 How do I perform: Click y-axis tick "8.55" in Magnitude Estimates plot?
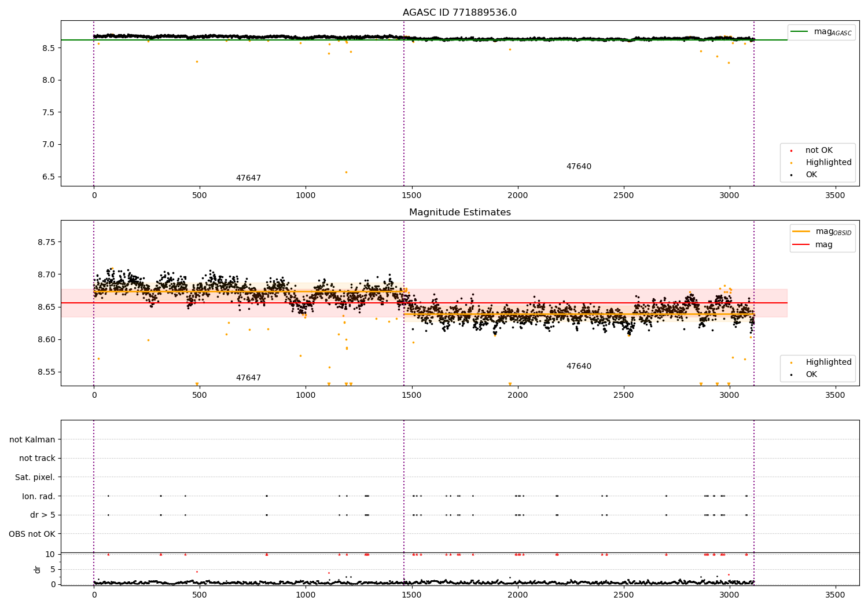point(46,372)
